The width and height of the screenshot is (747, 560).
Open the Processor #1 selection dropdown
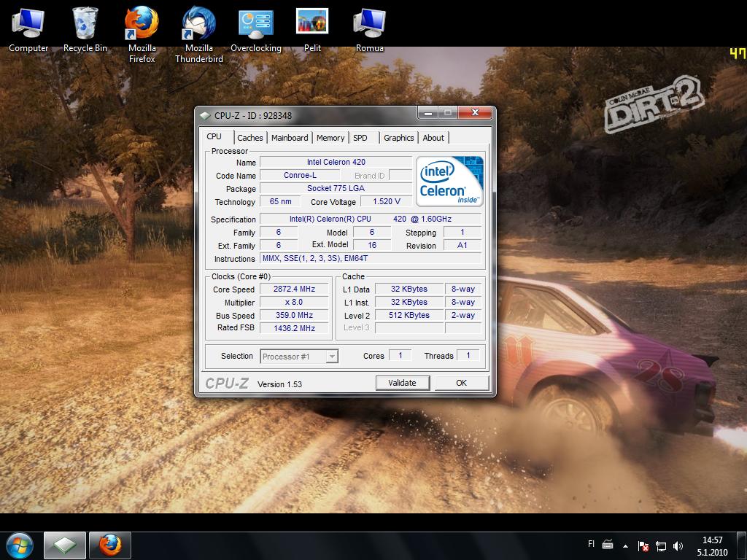(299, 356)
